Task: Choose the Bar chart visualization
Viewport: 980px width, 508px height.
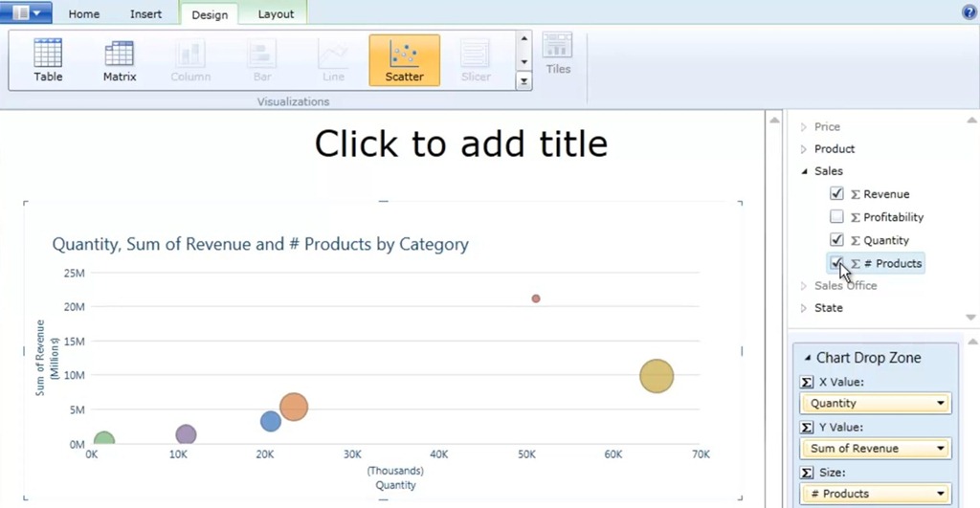Action: (262, 60)
